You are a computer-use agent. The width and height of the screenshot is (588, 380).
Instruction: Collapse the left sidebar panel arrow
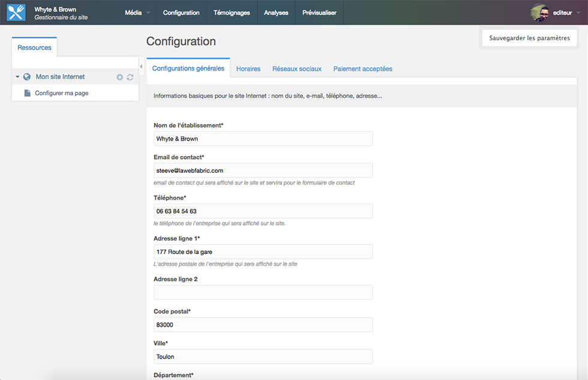coord(141,66)
